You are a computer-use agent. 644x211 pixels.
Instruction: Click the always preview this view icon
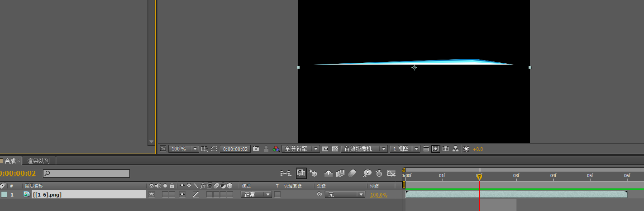[x=163, y=149]
